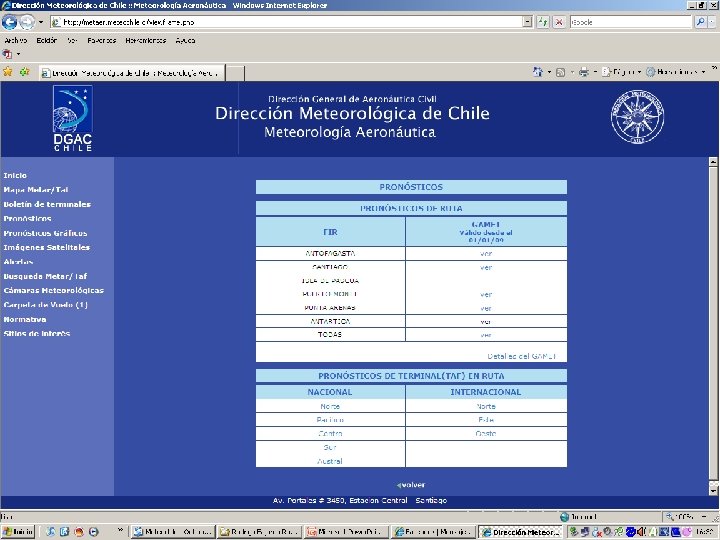Screen dimensions: 720x540
Task: Click 'ver' GAMET link for Todas
Action: [486, 335]
